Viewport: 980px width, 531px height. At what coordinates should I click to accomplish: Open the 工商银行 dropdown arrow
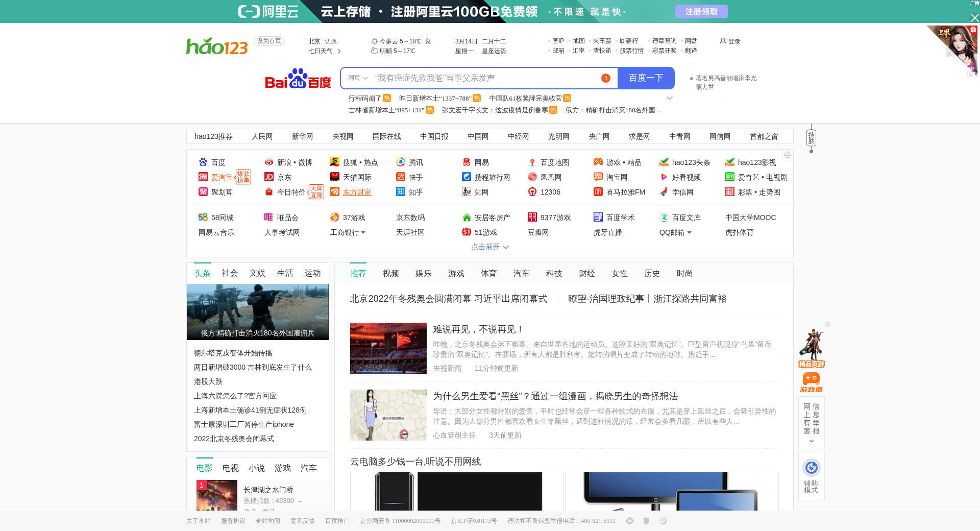363,233
